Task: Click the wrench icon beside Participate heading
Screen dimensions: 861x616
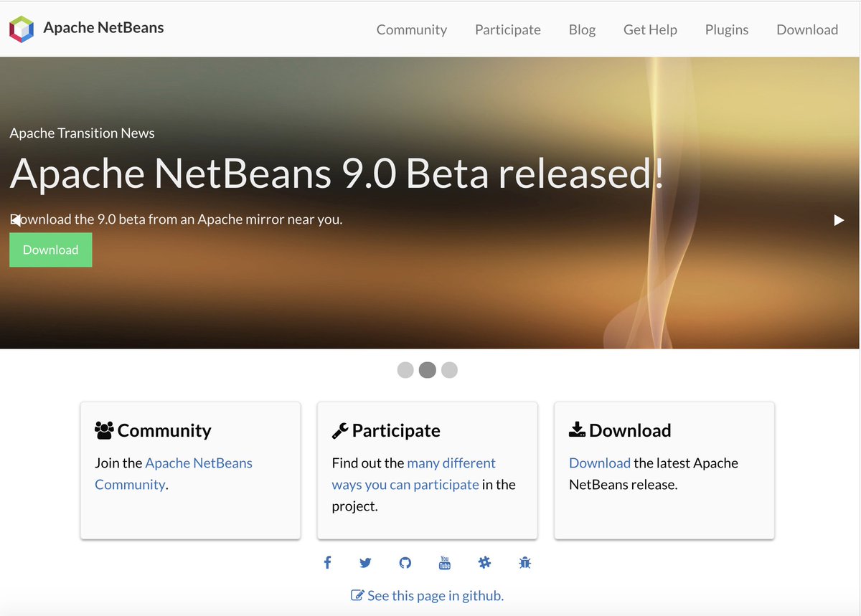Action: pyautogui.click(x=340, y=430)
